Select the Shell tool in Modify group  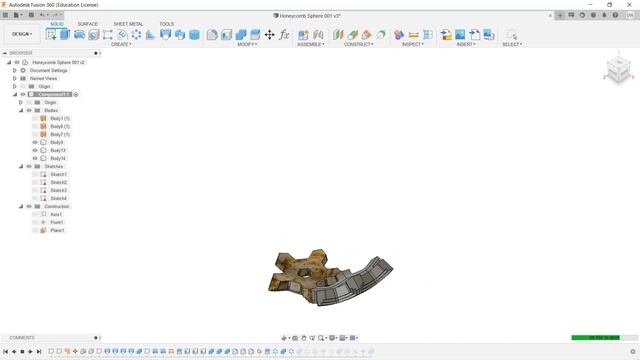(x=227, y=35)
